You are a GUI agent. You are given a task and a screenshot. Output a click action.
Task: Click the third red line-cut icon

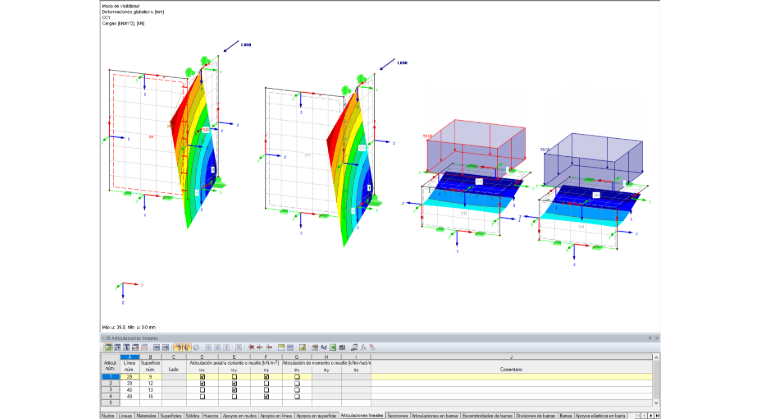[x=269, y=347]
